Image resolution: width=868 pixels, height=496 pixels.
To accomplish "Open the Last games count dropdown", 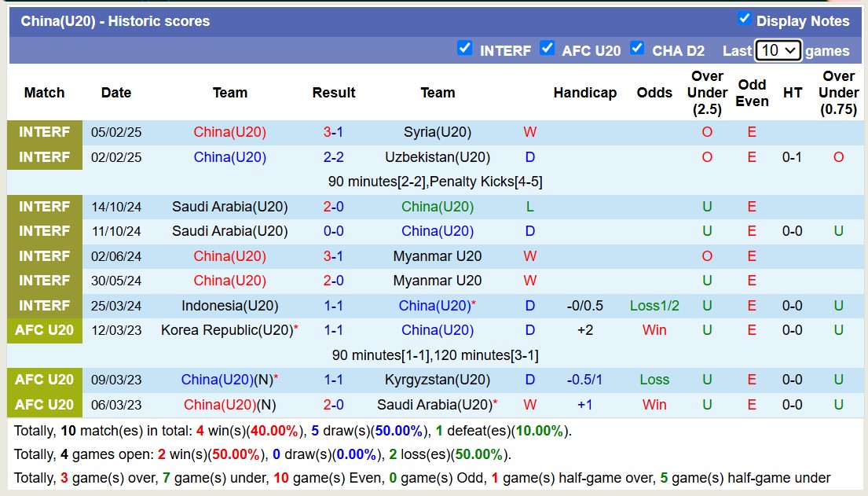I will coord(778,50).
